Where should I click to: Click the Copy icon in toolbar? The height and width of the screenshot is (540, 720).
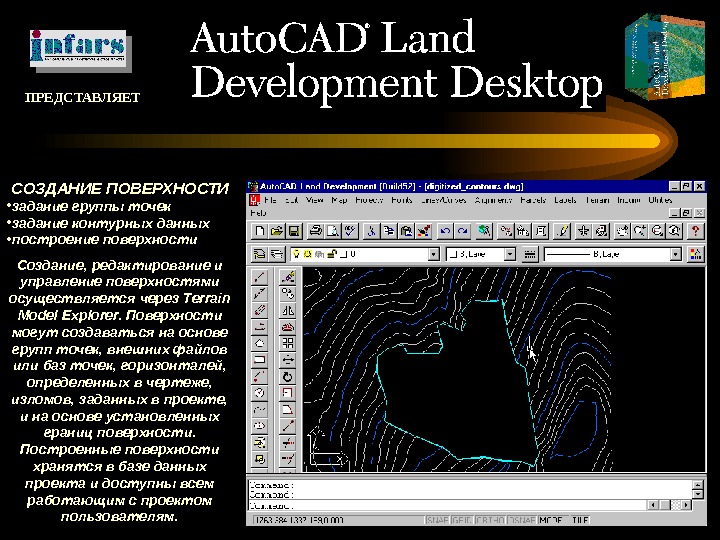coord(389,231)
